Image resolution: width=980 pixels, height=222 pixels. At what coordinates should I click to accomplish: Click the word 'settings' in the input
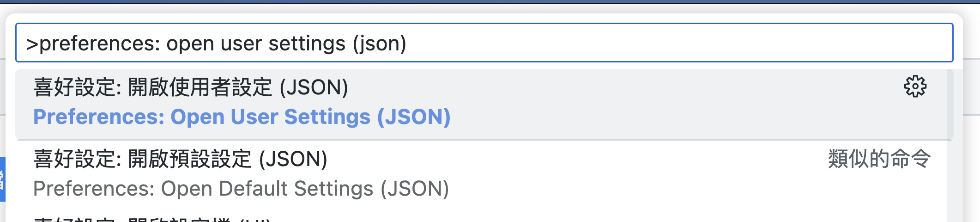point(307,44)
